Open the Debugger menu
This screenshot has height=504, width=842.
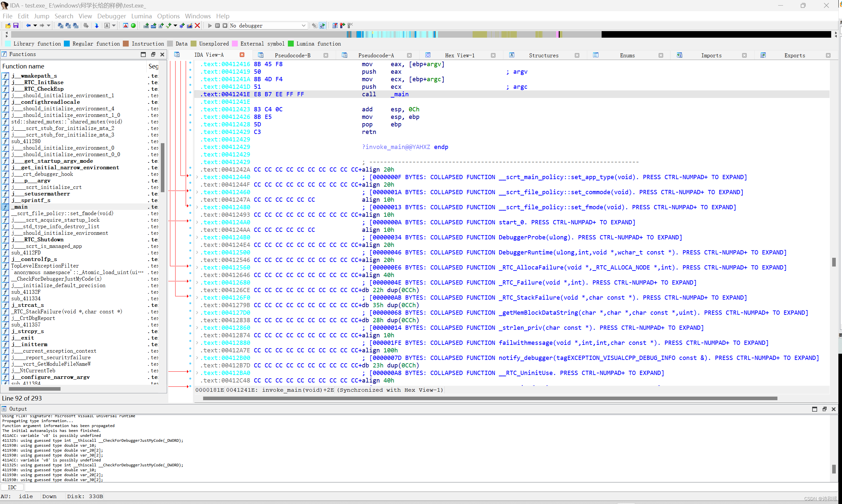(x=111, y=16)
